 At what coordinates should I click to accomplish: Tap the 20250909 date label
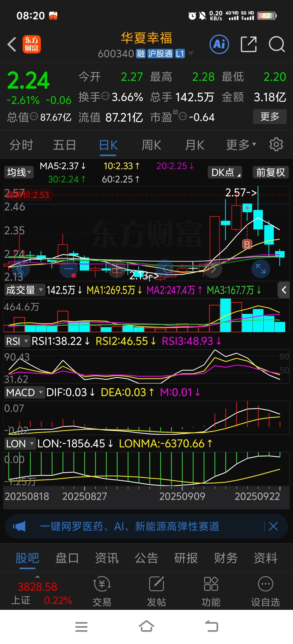tap(182, 496)
